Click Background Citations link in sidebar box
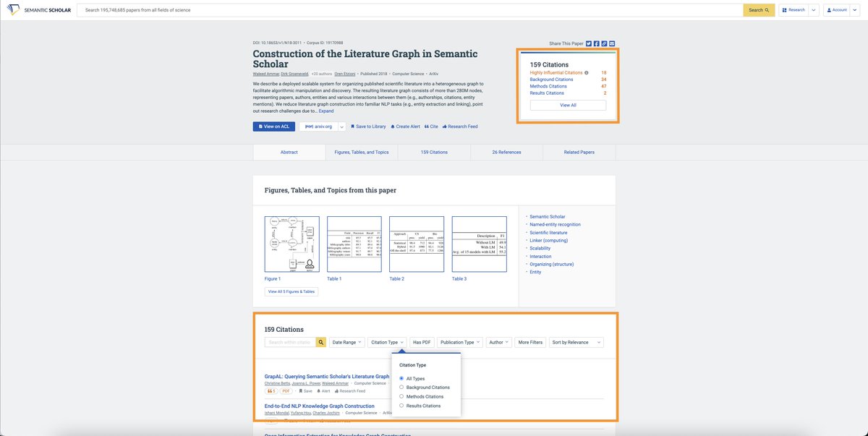868x436 pixels. pos(552,80)
